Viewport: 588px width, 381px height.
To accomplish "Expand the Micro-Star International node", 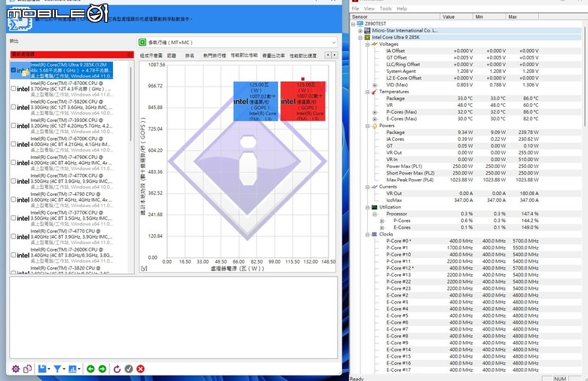I will pyautogui.click(x=360, y=30).
